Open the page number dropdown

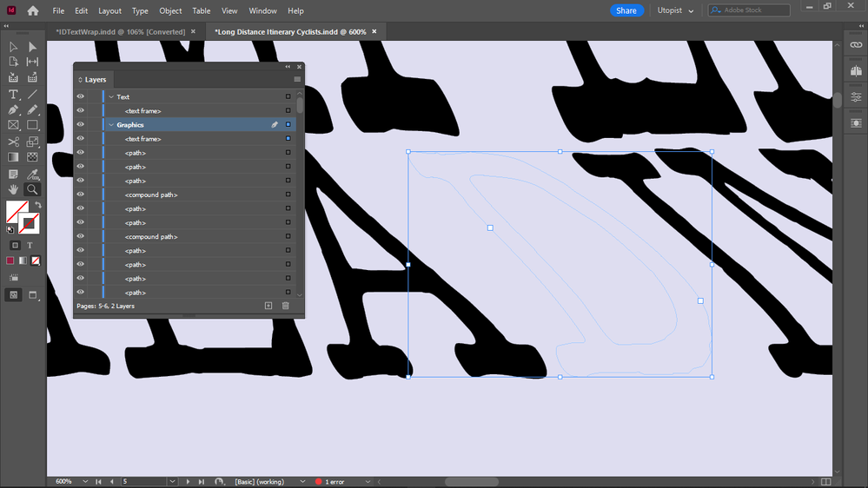(x=172, y=482)
